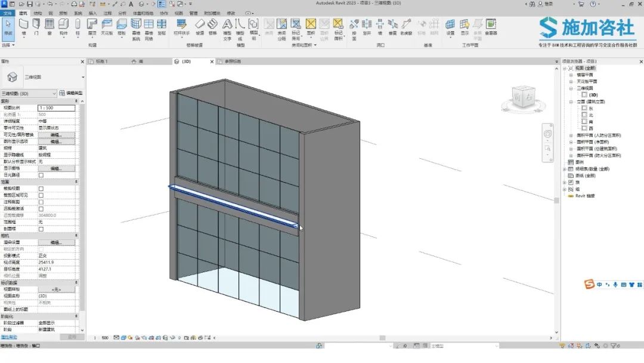Select the Door tool in the ribbon
Viewport: 644px width, 363px height.
[36, 27]
